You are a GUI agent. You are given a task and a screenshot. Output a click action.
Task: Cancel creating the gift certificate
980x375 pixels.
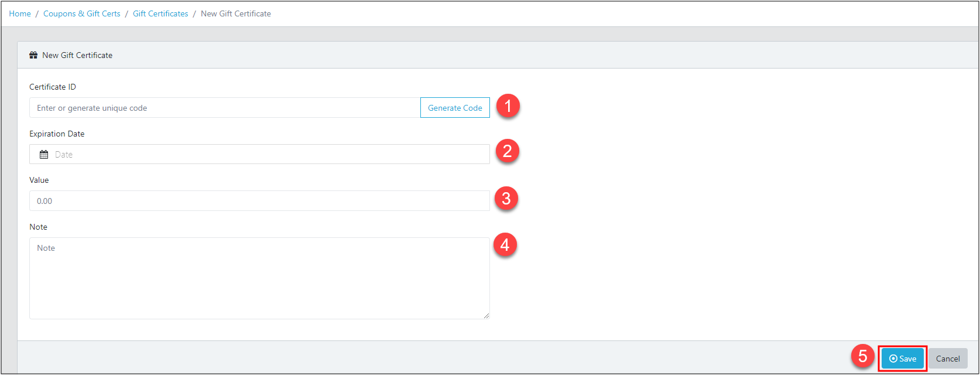click(948, 359)
